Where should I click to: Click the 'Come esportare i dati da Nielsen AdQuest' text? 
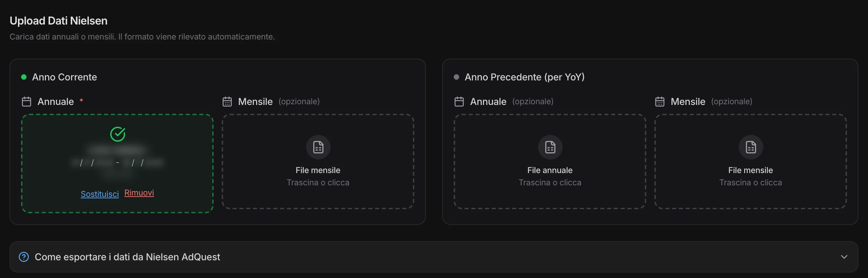[128, 257]
